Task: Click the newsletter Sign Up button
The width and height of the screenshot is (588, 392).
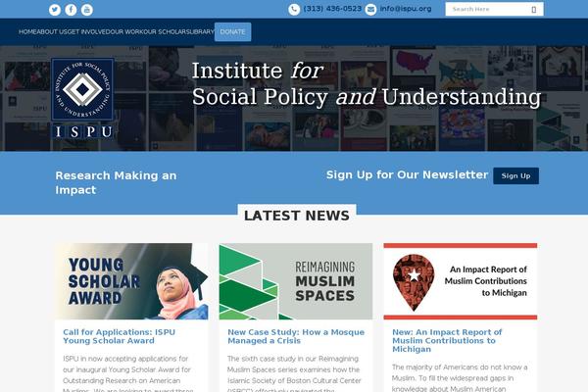Action: point(516,176)
